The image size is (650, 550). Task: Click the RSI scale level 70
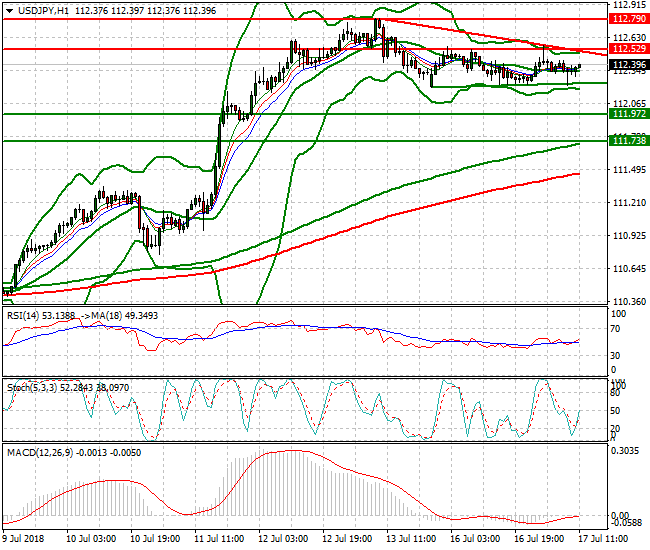pyautogui.click(x=616, y=329)
